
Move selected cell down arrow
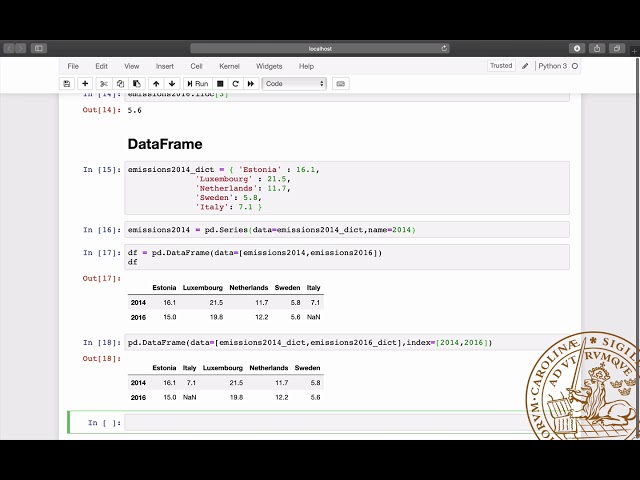coord(172,84)
